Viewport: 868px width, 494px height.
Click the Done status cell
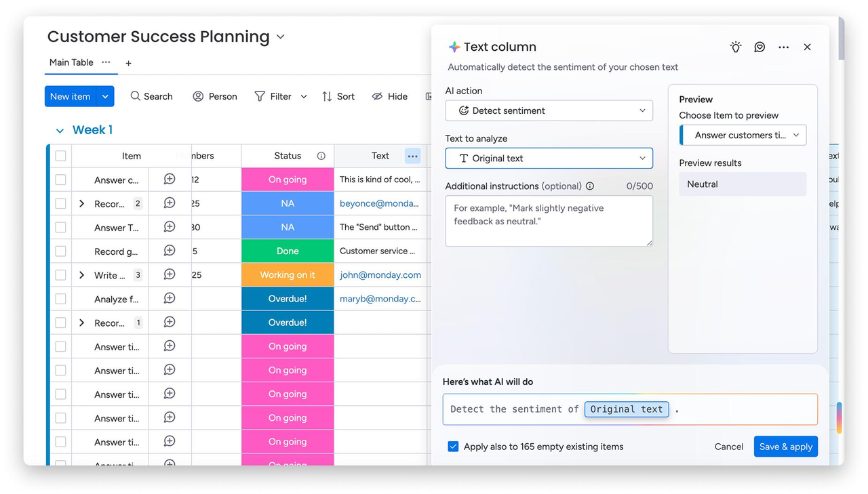click(288, 251)
